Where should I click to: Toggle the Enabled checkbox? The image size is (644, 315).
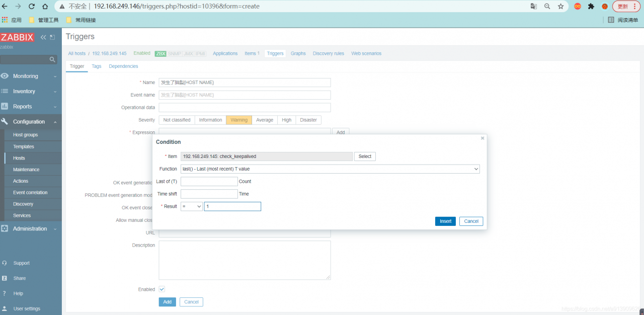click(162, 289)
